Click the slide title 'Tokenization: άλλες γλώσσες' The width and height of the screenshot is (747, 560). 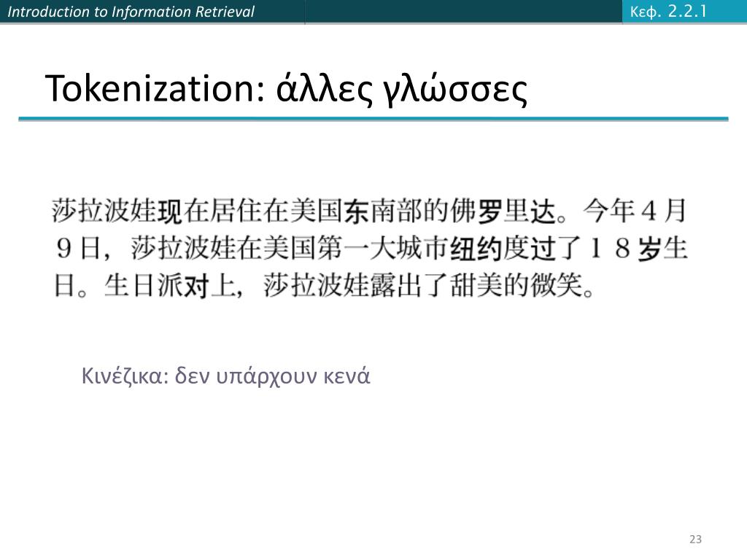286,89
